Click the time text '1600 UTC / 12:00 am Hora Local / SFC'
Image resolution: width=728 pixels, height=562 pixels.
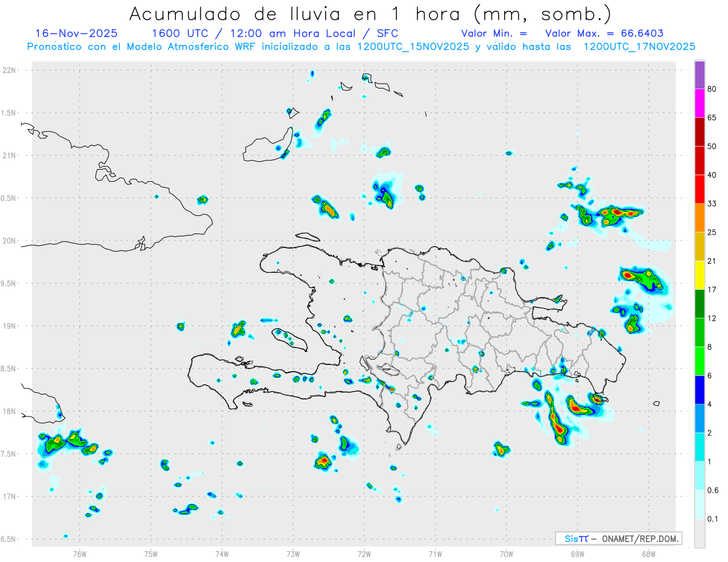click(275, 33)
